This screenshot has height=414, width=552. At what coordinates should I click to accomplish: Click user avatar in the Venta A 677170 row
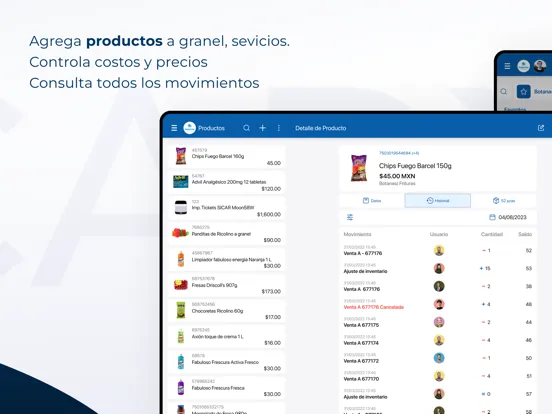[439, 376]
